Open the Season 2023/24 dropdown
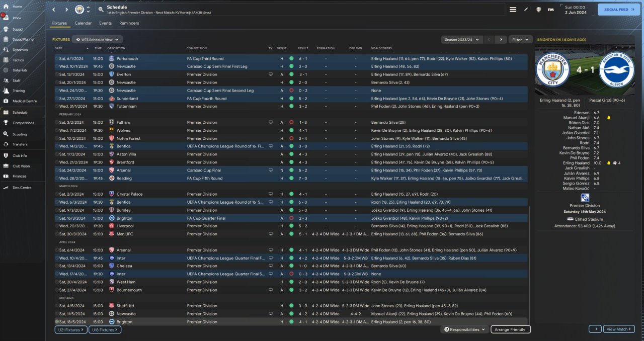Screen dimensions: 644x341 click(x=461, y=39)
